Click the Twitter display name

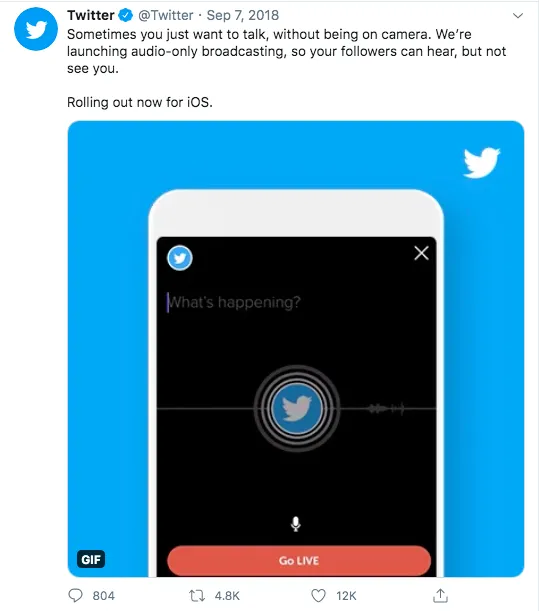(90, 15)
